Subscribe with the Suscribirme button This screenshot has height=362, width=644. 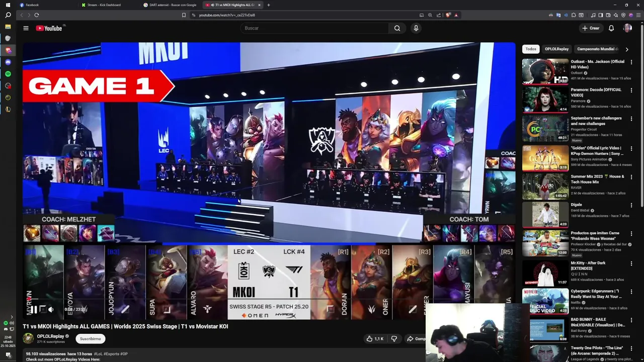point(91,339)
